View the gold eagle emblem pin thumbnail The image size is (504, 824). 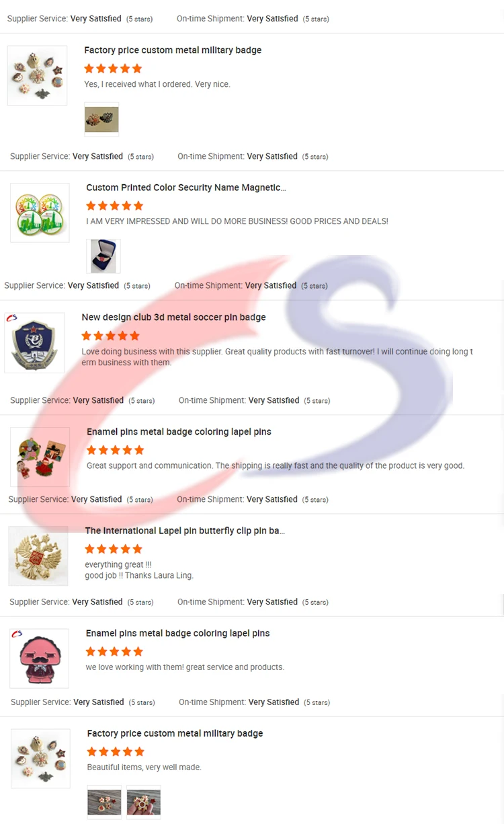coord(38,556)
